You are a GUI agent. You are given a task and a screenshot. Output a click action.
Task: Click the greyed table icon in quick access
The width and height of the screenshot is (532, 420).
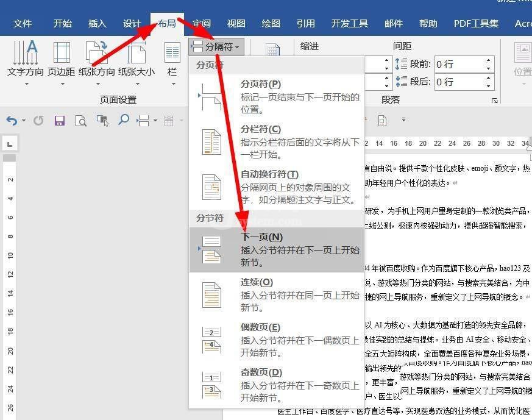pos(169,121)
